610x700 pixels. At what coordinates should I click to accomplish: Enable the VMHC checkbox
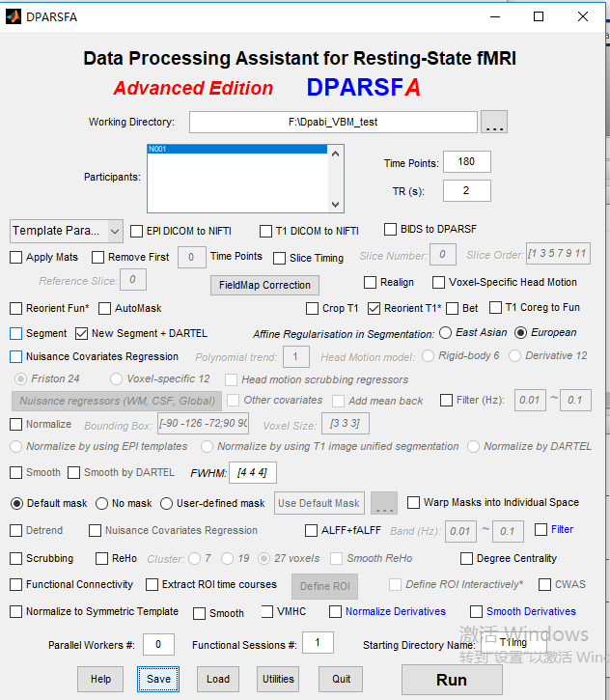click(x=267, y=611)
